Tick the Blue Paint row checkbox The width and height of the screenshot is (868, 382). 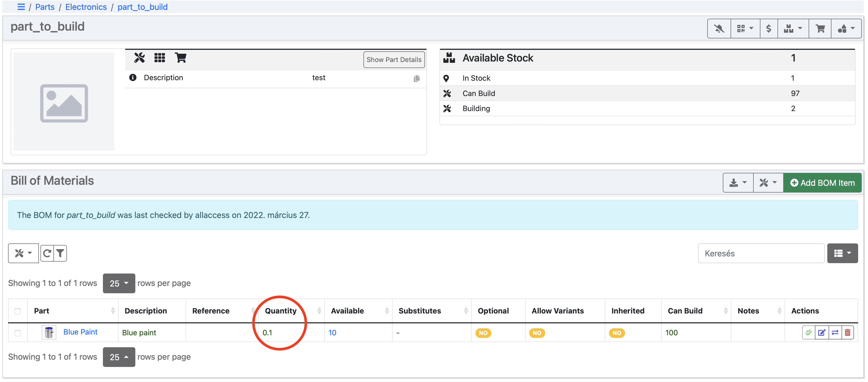[18, 333]
